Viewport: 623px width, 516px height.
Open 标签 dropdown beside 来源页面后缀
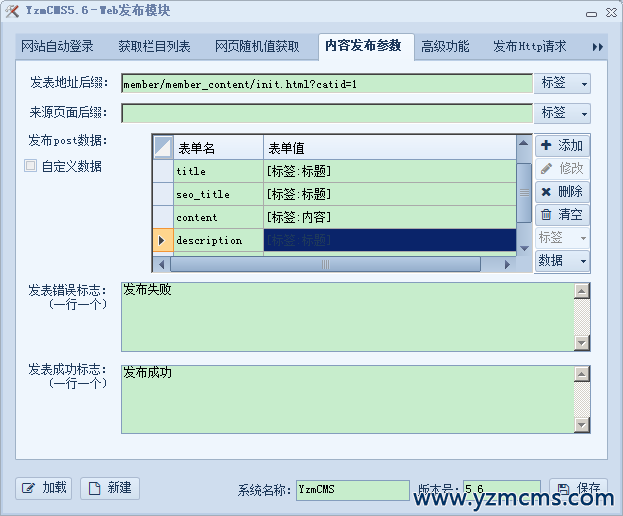562,113
